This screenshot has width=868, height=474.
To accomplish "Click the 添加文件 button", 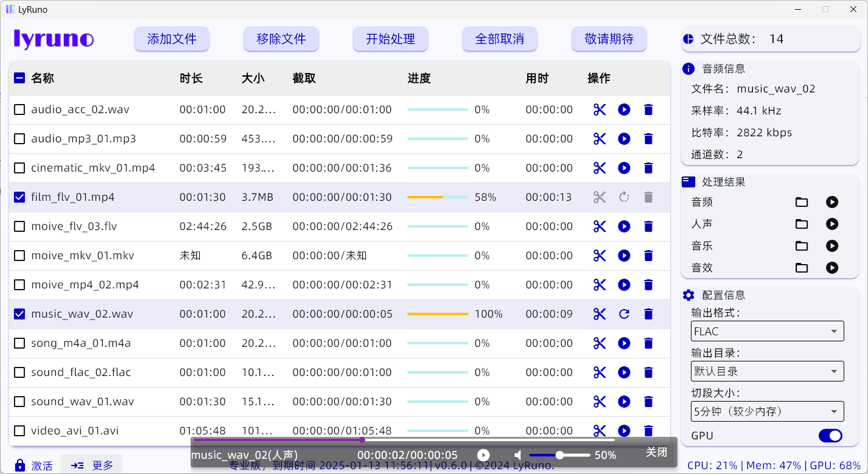I will (172, 38).
